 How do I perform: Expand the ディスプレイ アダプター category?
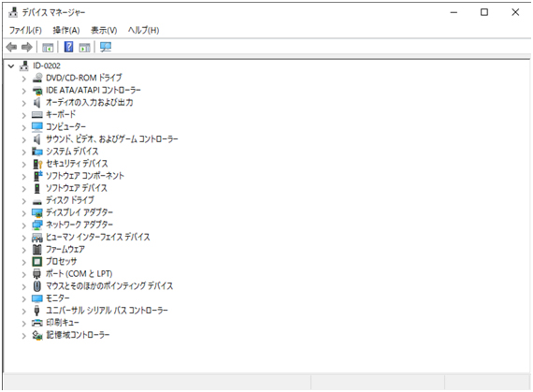click(x=23, y=213)
